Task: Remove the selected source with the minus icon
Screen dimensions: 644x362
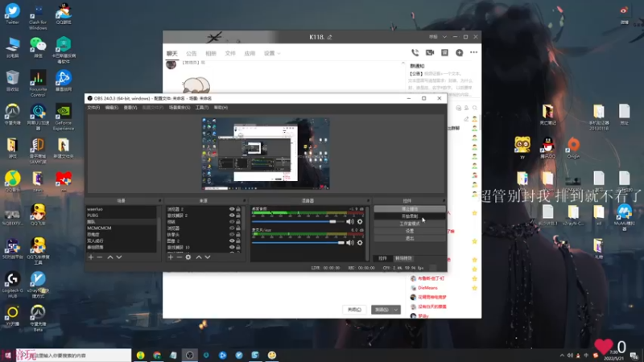Action: (x=179, y=257)
